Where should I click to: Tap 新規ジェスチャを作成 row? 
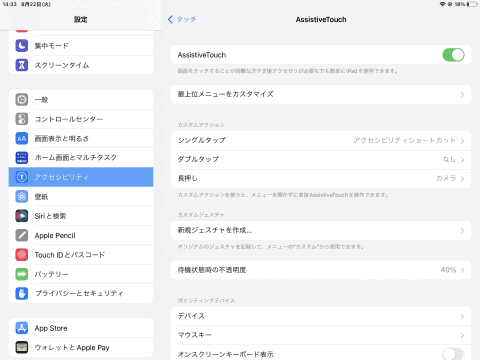pyautogui.click(x=321, y=230)
